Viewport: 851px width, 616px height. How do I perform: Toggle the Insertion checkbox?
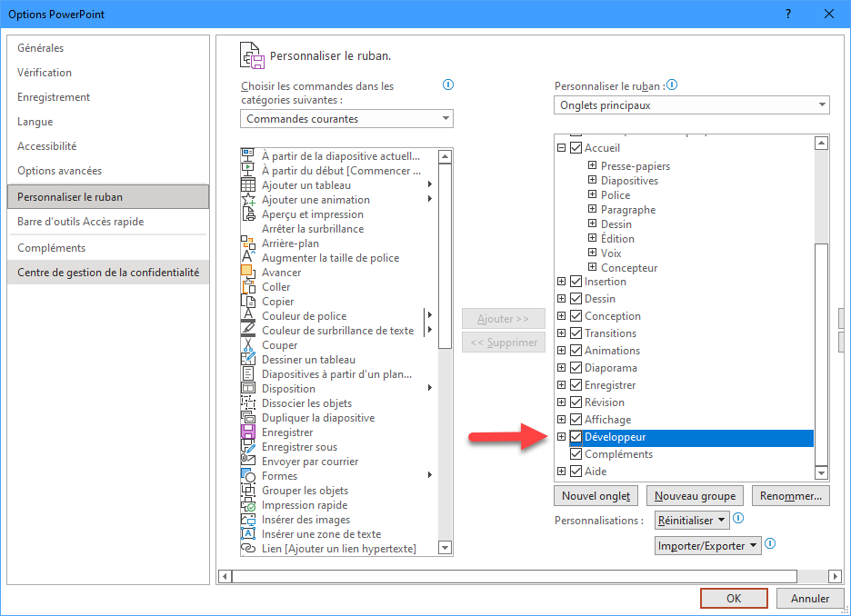[x=576, y=282]
